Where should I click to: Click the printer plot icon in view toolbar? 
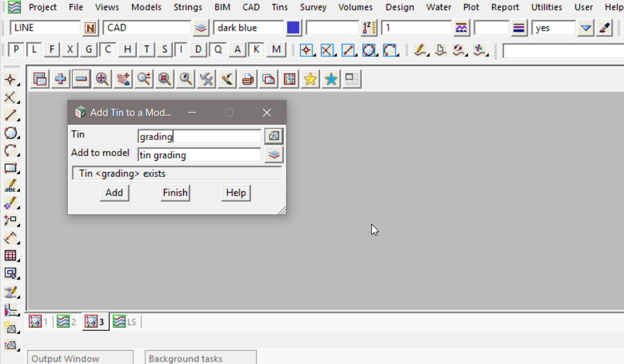click(248, 79)
